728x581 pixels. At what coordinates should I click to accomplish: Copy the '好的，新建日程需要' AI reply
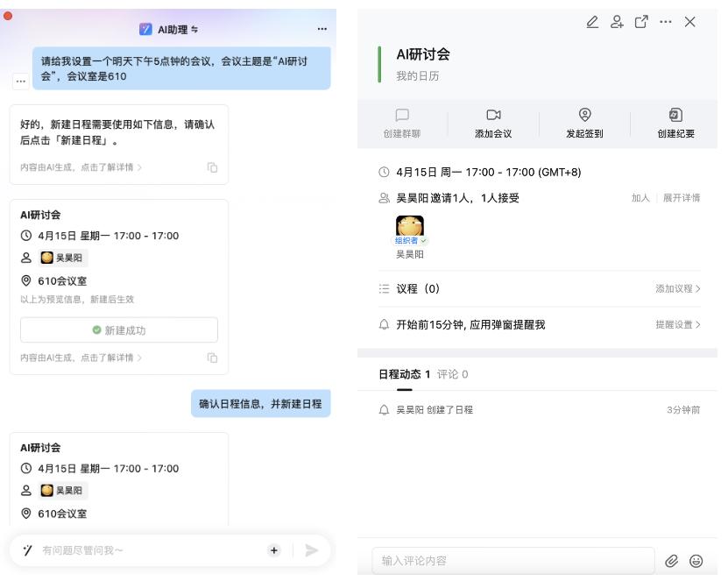[x=212, y=167]
